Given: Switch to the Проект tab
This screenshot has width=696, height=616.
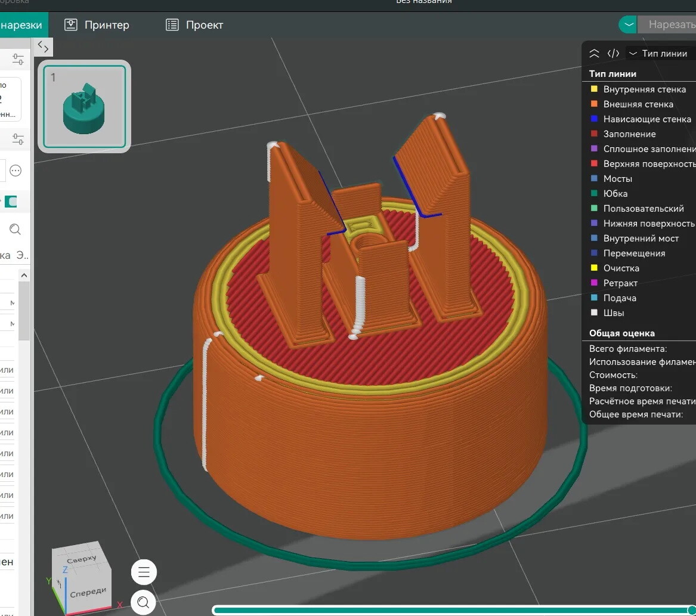Looking at the screenshot, I should pyautogui.click(x=194, y=25).
